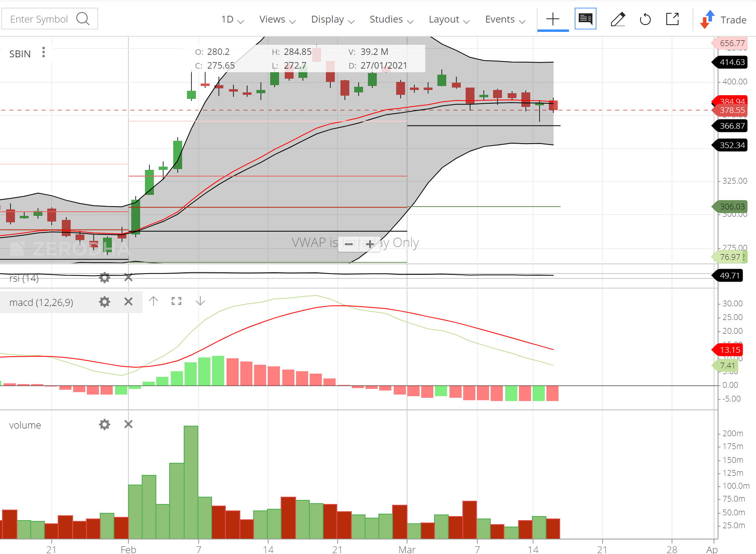Click the 49.71 RSI value label
This screenshot has width=756, height=554.
727,276
